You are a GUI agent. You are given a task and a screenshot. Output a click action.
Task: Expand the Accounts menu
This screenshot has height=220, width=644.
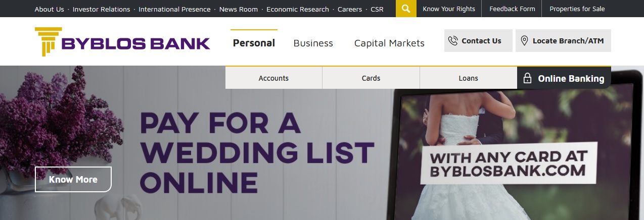tap(273, 78)
